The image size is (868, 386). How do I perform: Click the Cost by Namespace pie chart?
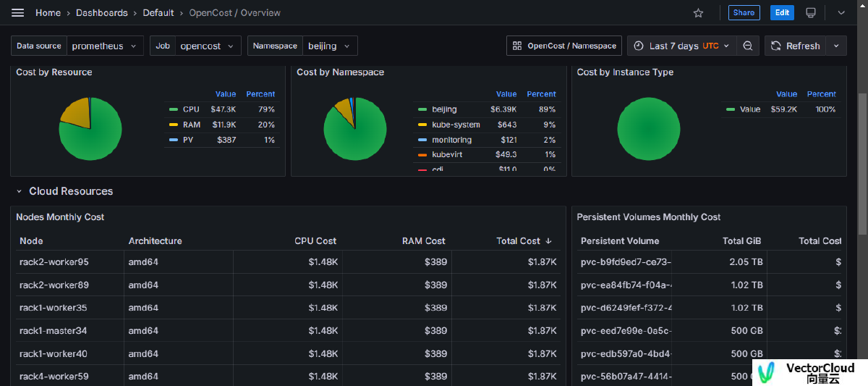[x=354, y=129]
